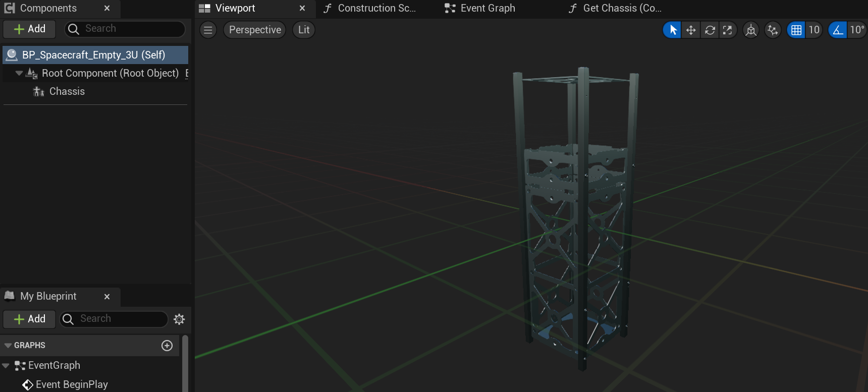Activate the Select objects tool
This screenshot has width=868, height=392.
click(672, 30)
